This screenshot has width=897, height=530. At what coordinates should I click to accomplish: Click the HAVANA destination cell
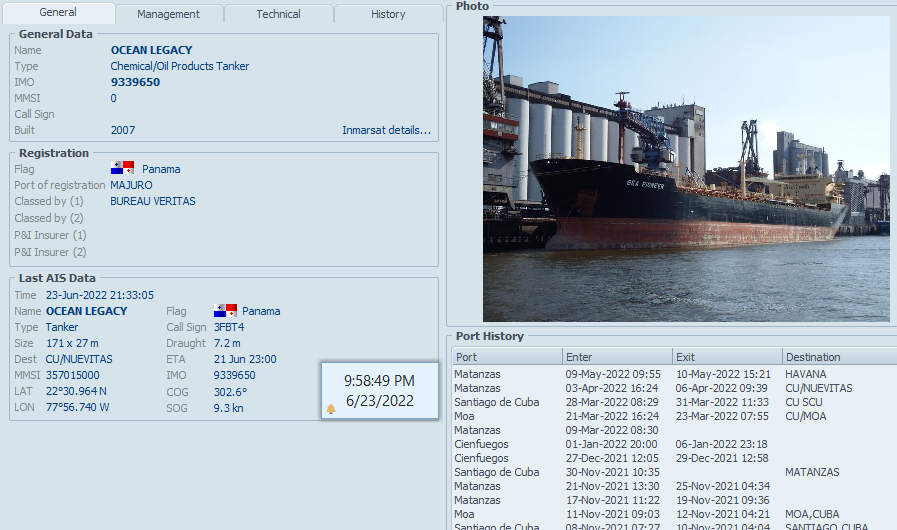tap(805, 374)
